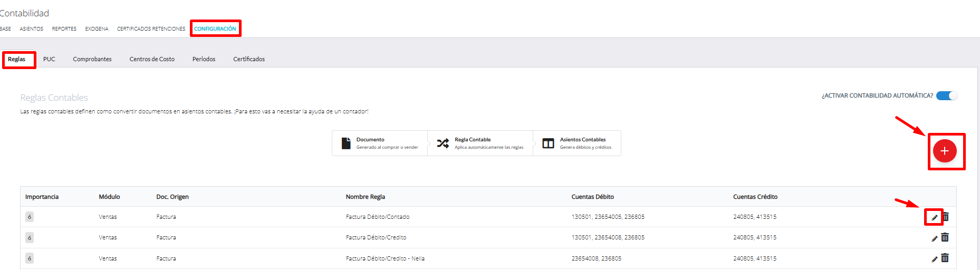The image size is (980, 270).
Task: Edit the Factura Débito/Credito rule
Action: [x=934, y=238]
